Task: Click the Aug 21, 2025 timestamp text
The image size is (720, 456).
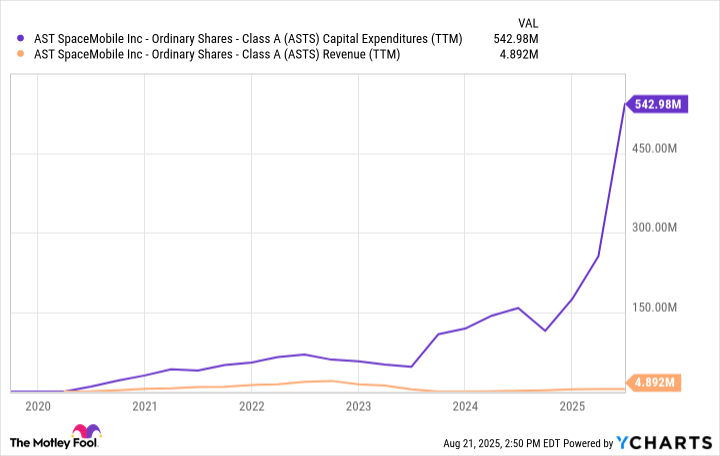Action: tap(501, 443)
